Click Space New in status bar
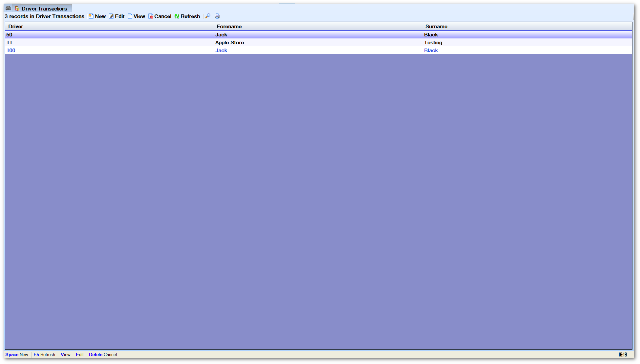The width and height of the screenshot is (640, 364). pos(17,354)
